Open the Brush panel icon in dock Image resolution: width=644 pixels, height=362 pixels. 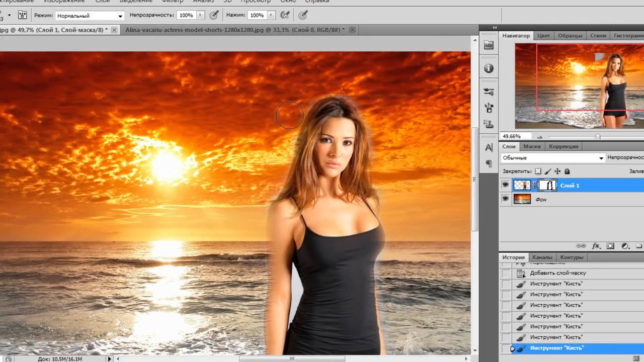489,108
